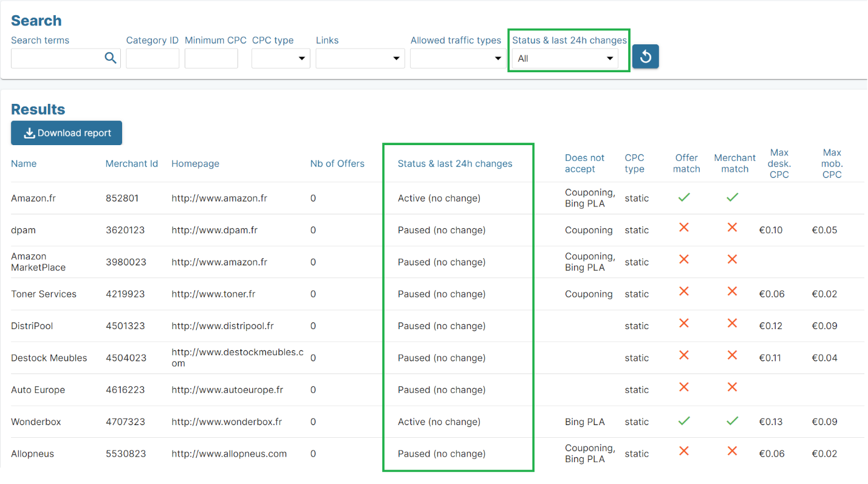Click the Download report button
868x484 pixels.
(x=67, y=133)
